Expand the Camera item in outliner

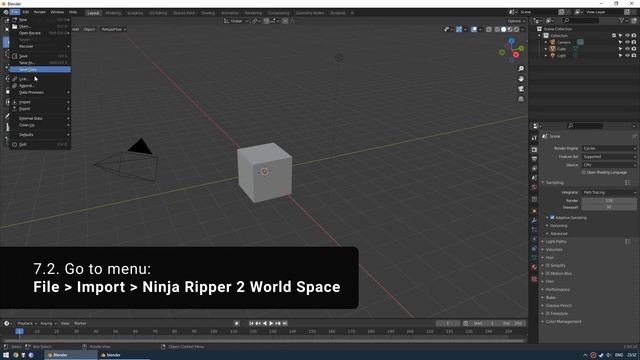click(x=546, y=42)
